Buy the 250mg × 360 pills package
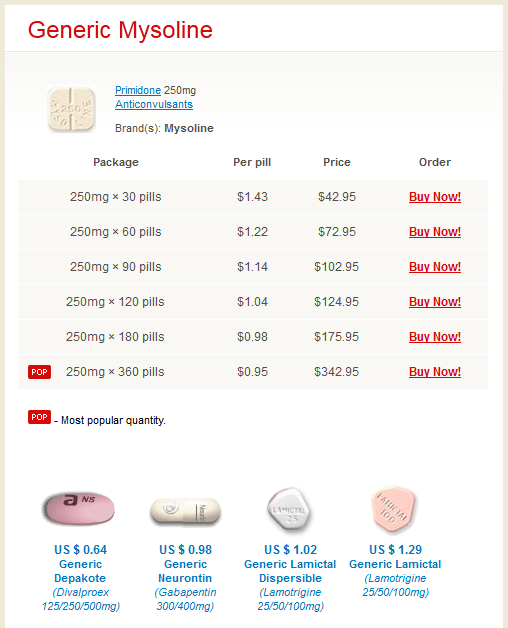 (x=435, y=372)
